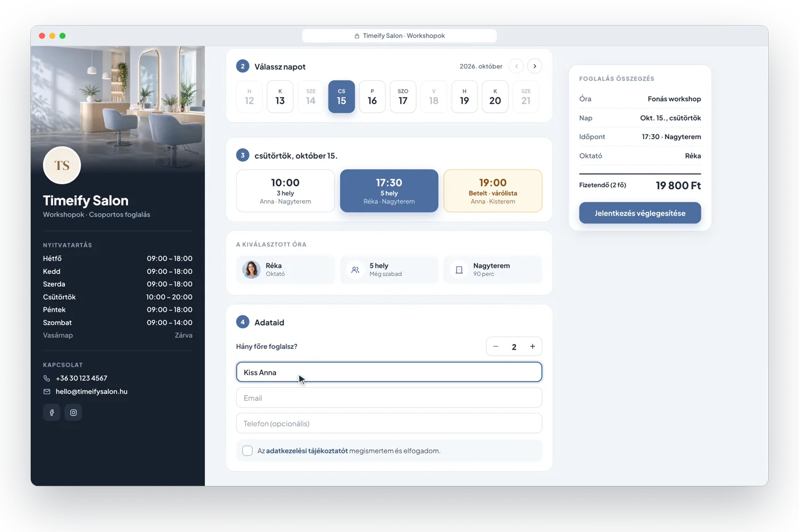Click the browser address bar Timeify Salon
Image resolution: width=799 pixels, height=532 pixels.
(x=399, y=35)
